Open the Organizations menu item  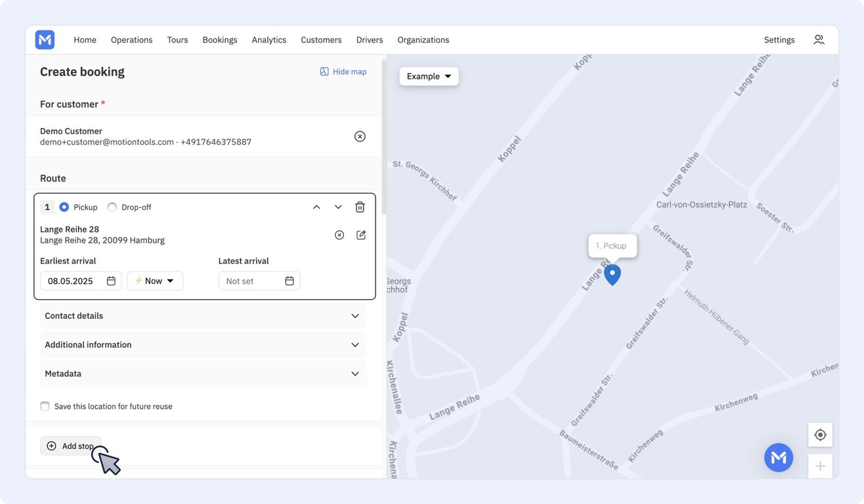[x=423, y=40]
